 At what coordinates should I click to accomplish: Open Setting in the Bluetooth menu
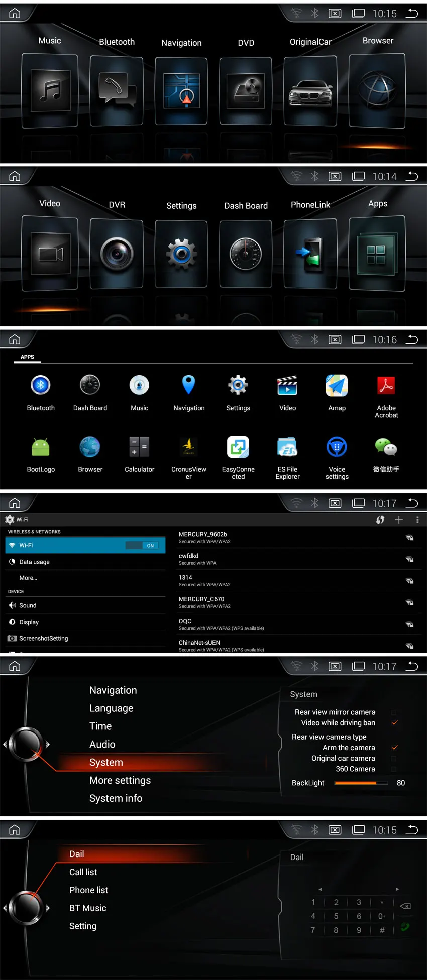point(83,926)
